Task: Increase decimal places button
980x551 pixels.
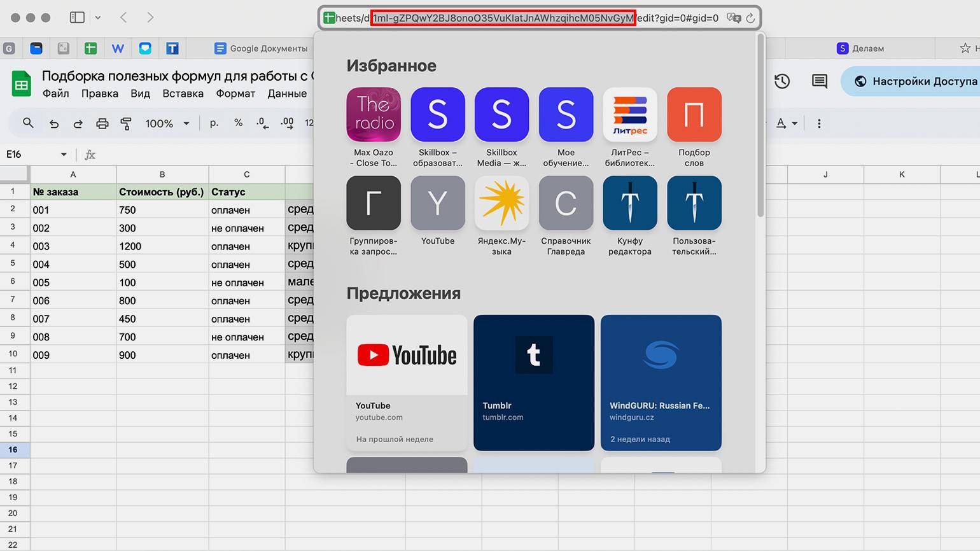Action: tap(287, 123)
